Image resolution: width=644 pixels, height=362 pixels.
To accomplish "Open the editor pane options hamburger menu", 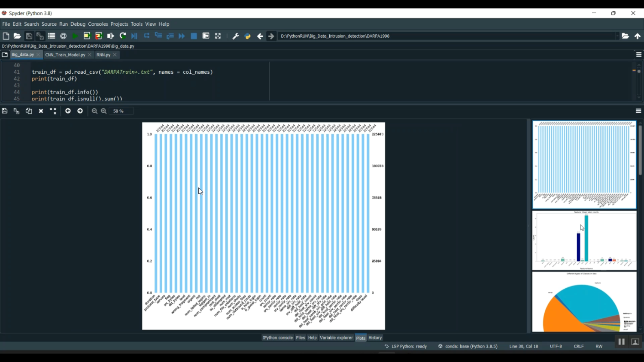I will tap(638, 55).
